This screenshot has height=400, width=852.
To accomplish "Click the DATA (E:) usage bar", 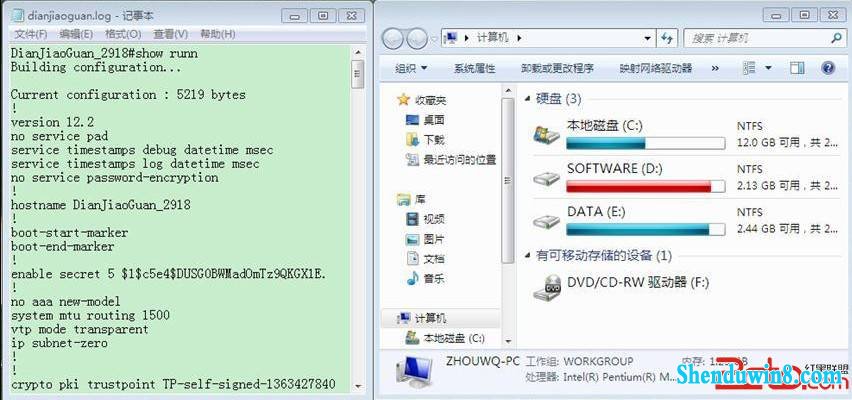I will [x=646, y=229].
